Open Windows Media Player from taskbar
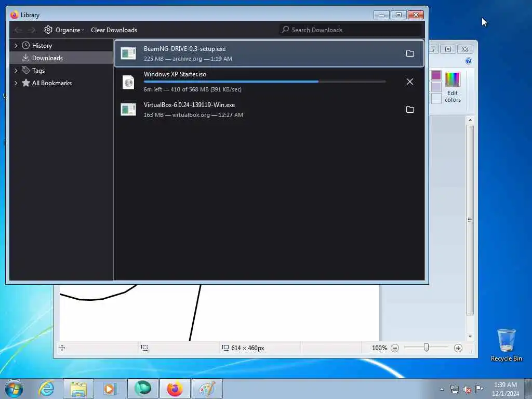This screenshot has height=399, width=532. (x=110, y=389)
